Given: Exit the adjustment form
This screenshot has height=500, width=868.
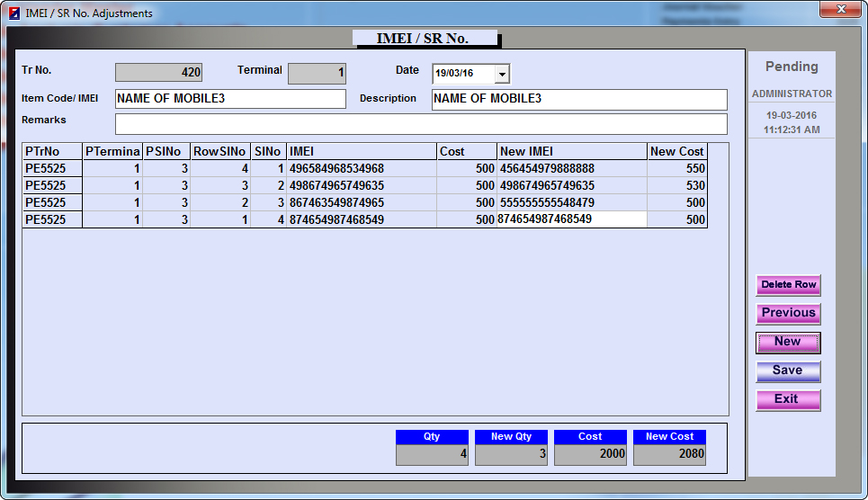Looking at the screenshot, I should click(787, 399).
